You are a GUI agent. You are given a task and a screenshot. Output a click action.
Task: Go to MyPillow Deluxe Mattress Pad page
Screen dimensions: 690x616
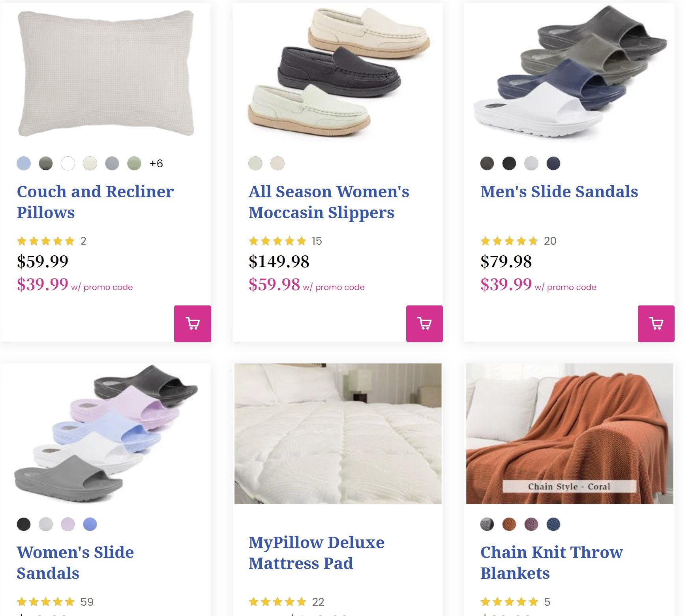click(x=316, y=552)
